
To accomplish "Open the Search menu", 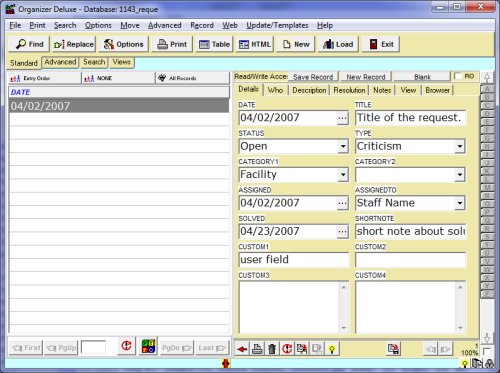I will [x=65, y=25].
